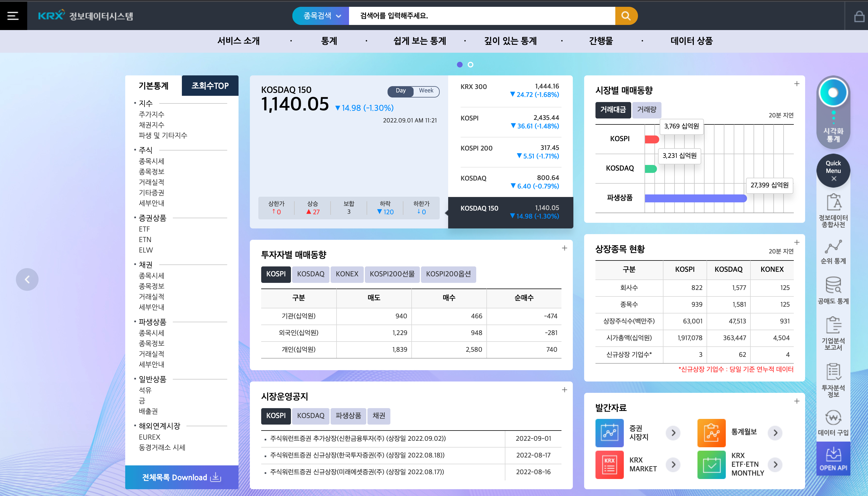Viewport: 868px width, 496px height.
Task: Open the 데이터 상품 menu
Action: pos(691,41)
